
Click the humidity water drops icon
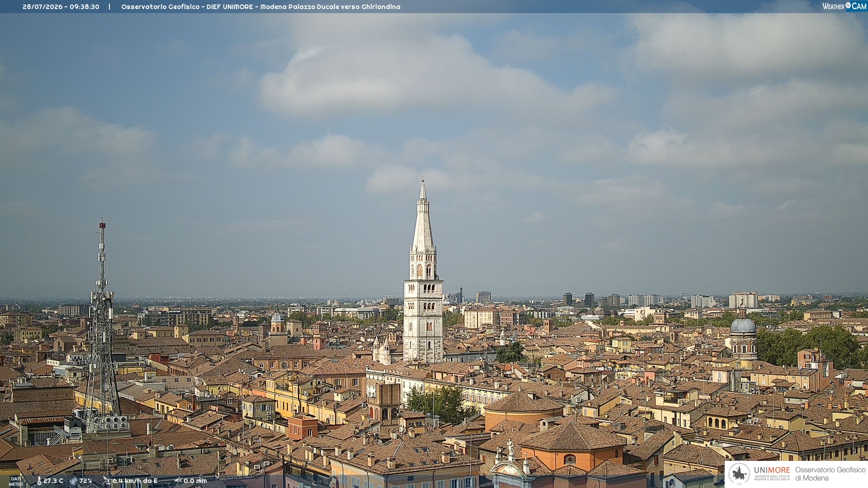coord(74,481)
